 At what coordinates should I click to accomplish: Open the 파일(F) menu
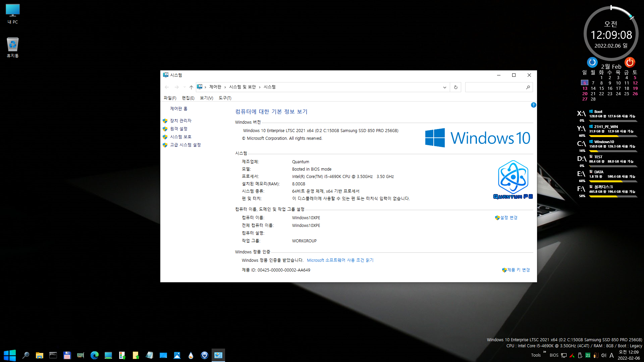[x=170, y=98]
